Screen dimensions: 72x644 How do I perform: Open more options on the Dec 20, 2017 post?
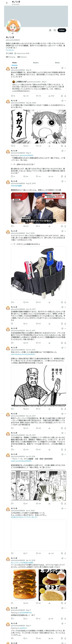pos(65,307)
